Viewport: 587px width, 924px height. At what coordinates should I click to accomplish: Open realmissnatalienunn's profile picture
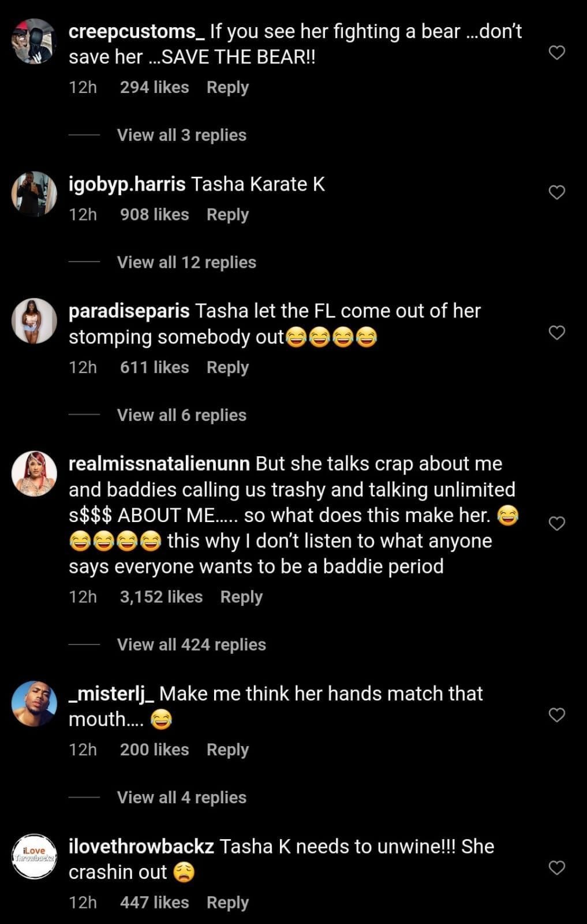coord(34,472)
